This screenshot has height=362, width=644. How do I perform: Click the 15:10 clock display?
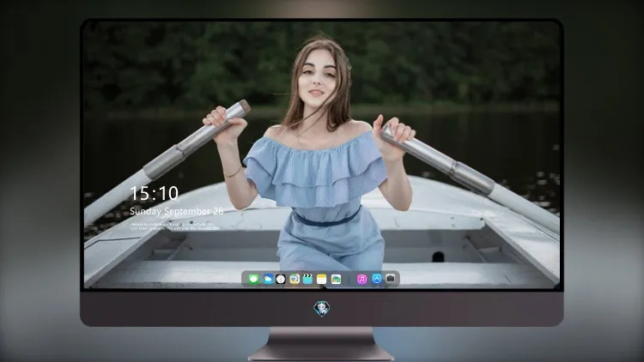point(154,193)
